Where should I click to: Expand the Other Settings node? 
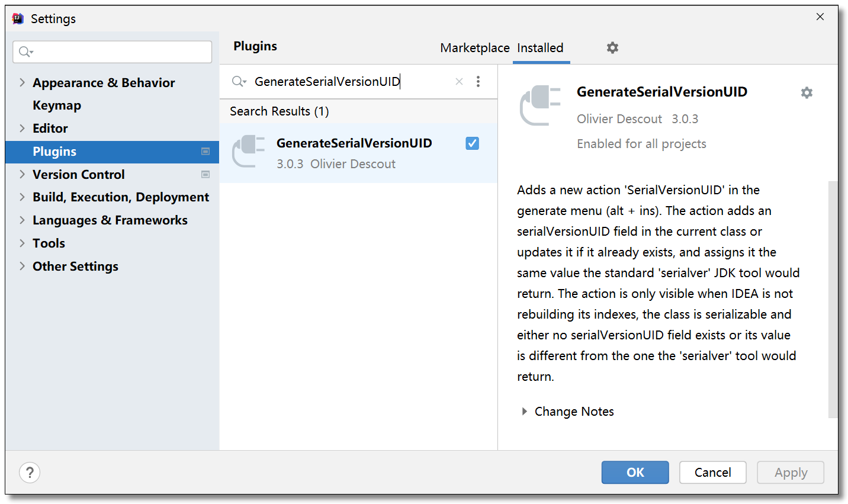click(22, 266)
